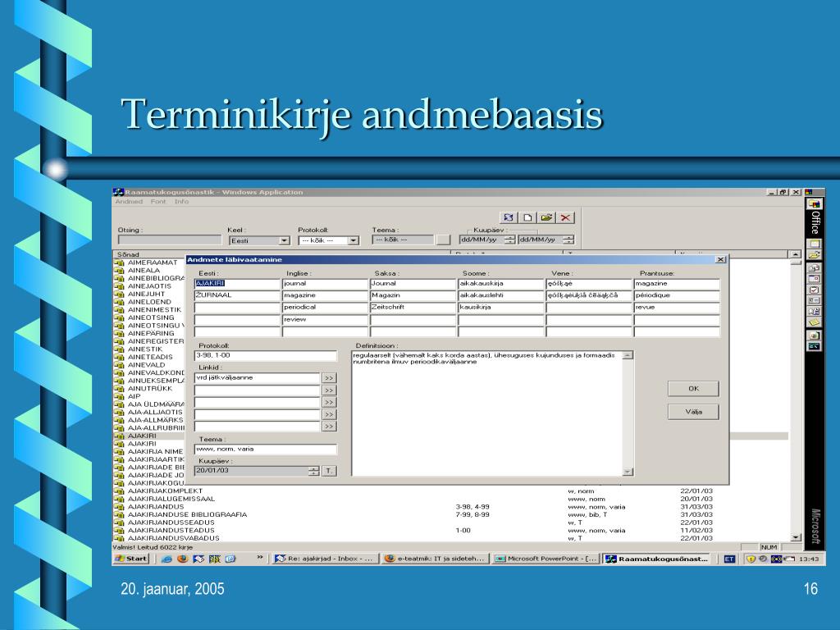This screenshot has height=630, width=840.
Task: Open the Font menu
Action: click(158, 202)
